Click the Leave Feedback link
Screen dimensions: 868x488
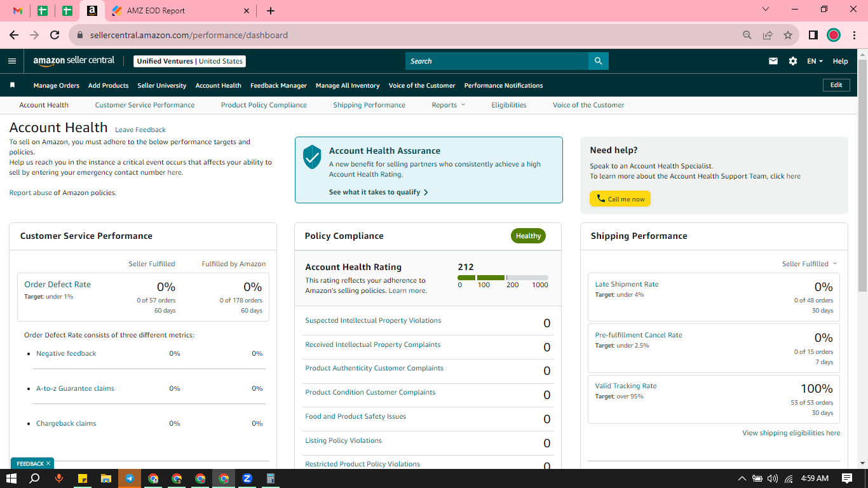click(140, 130)
